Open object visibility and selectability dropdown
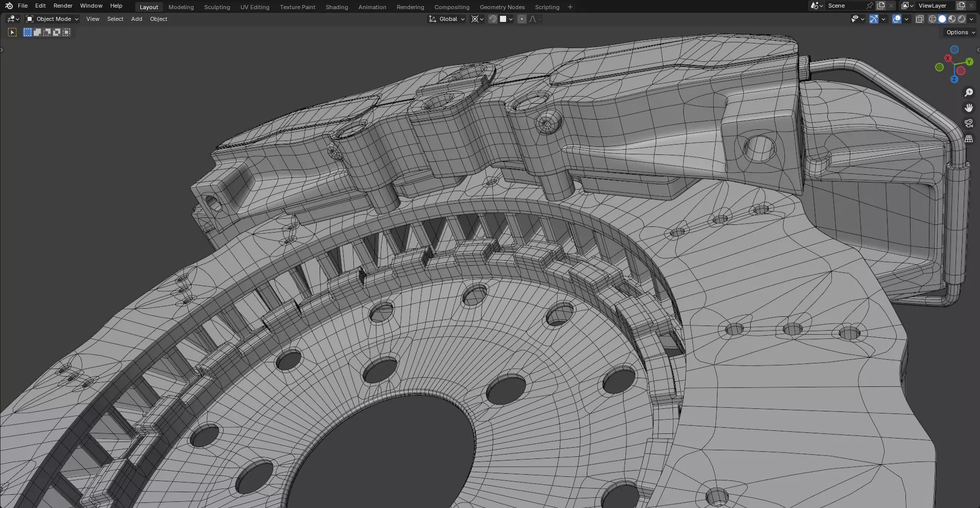The image size is (980, 508). tap(857, 19)
